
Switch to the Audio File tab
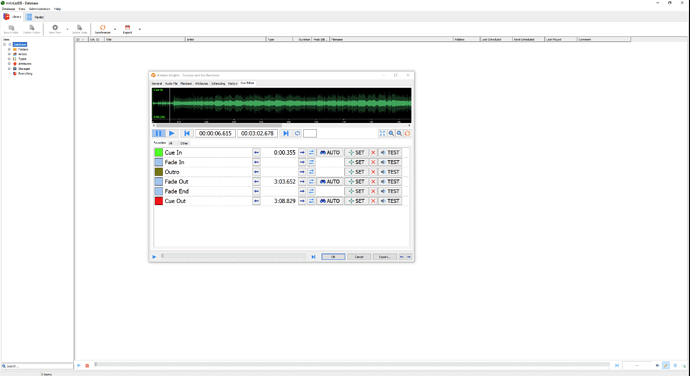pyautogui.click(x=171, y=83)
